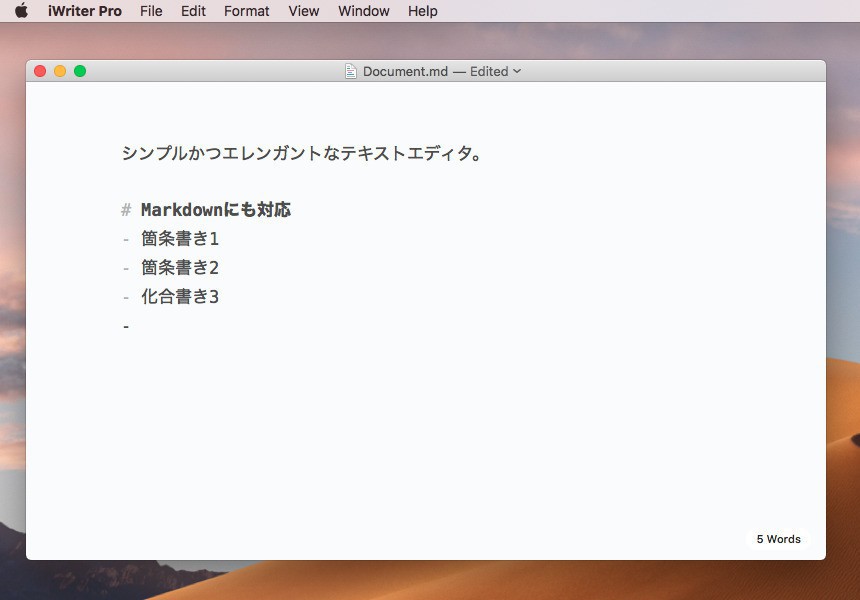Image resolution: width=860 pixels, height=600 pixels.
Task: Click the document proxy icon in title bar
Action: click(x=351, y=71)
